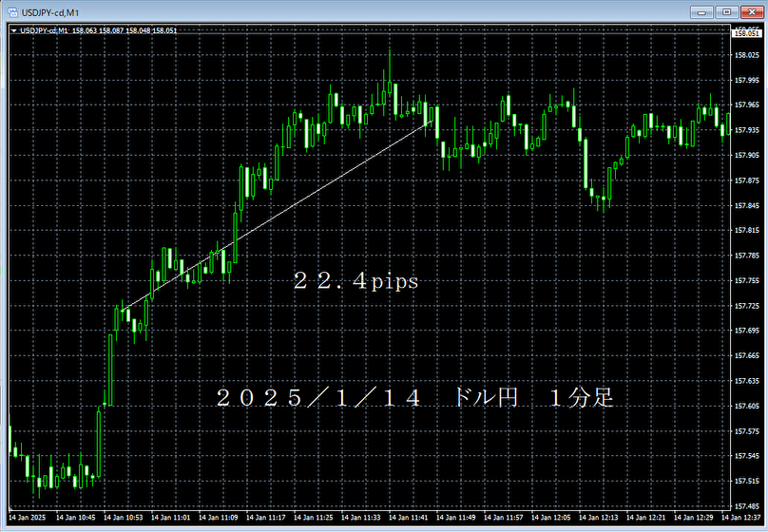The image size is (768, 532).
Task: Click the 14 Jan 11:49 time label
Action: 455,518
